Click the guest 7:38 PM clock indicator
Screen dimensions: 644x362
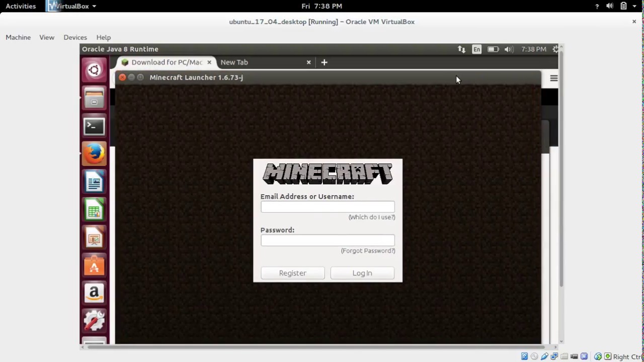coord(534,49)
